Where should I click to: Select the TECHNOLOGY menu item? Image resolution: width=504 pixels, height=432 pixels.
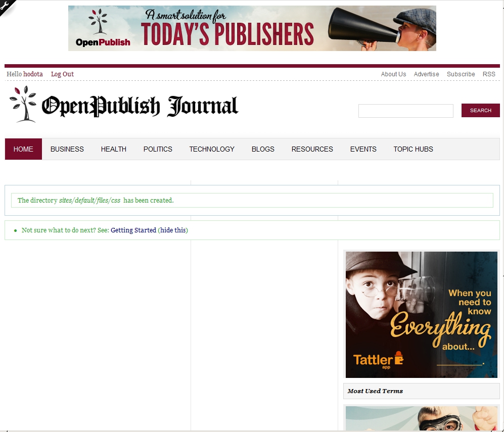(x=212, y=149)
